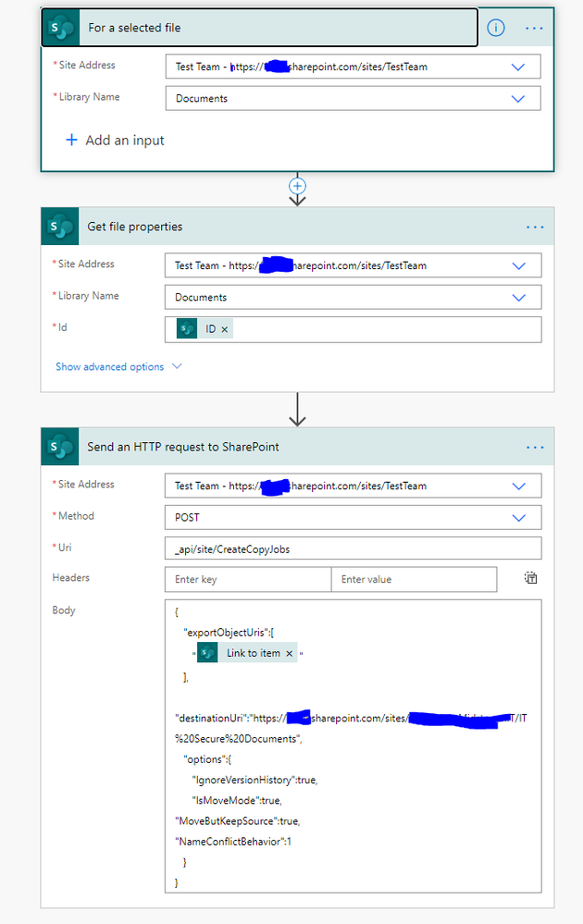Open info icon on 'For a selected file' card
583x924 pixels.
coord(496,28)
